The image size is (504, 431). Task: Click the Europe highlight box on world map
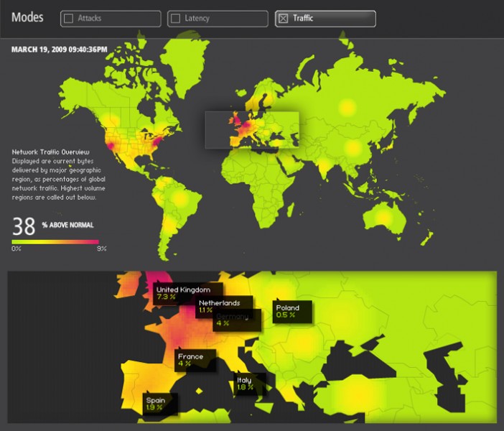coord(251,130)
